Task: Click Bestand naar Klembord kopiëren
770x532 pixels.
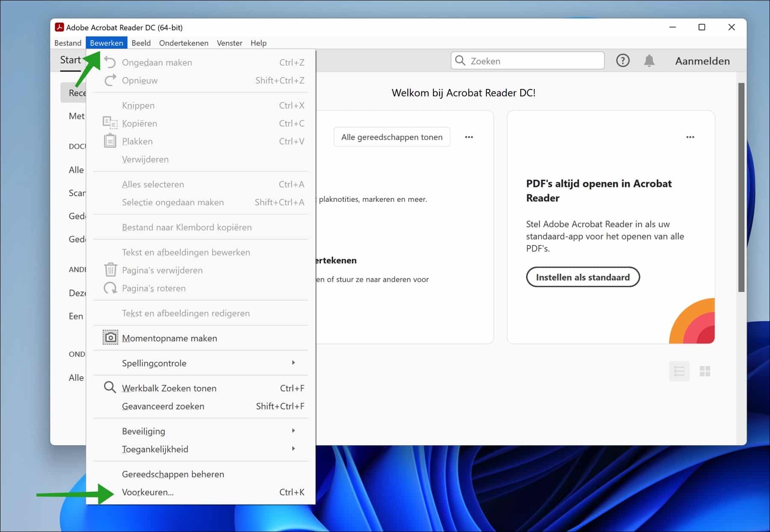Action: pos(201,227)
